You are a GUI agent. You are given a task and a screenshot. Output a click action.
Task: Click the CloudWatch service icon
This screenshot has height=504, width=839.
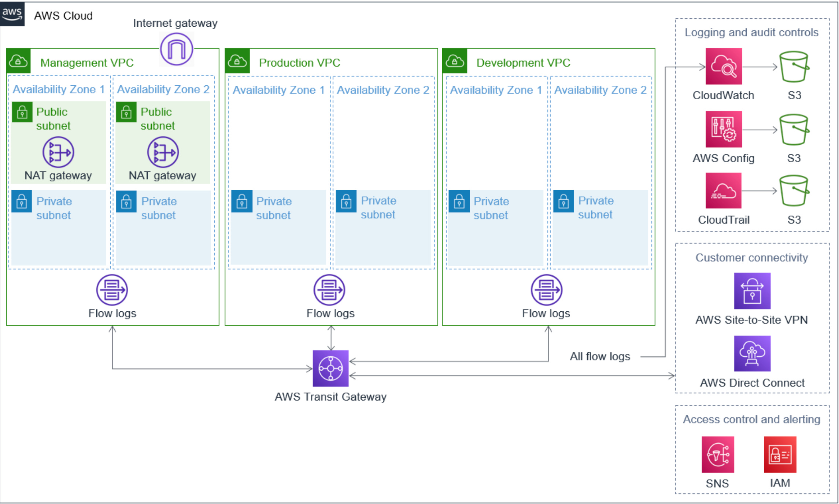coord(724,66)
